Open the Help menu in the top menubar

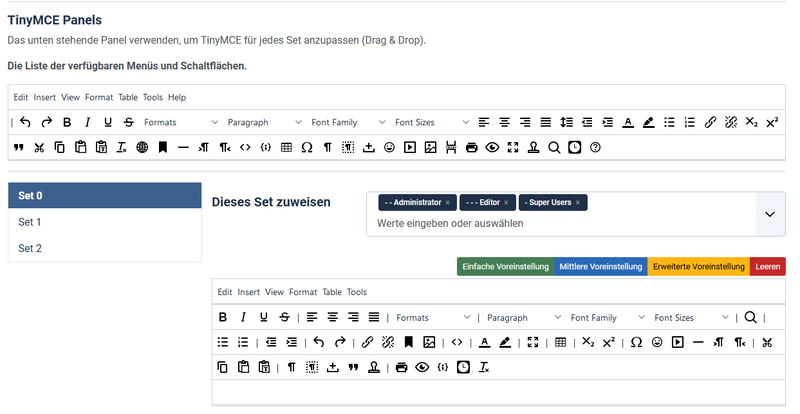[177, 98]
